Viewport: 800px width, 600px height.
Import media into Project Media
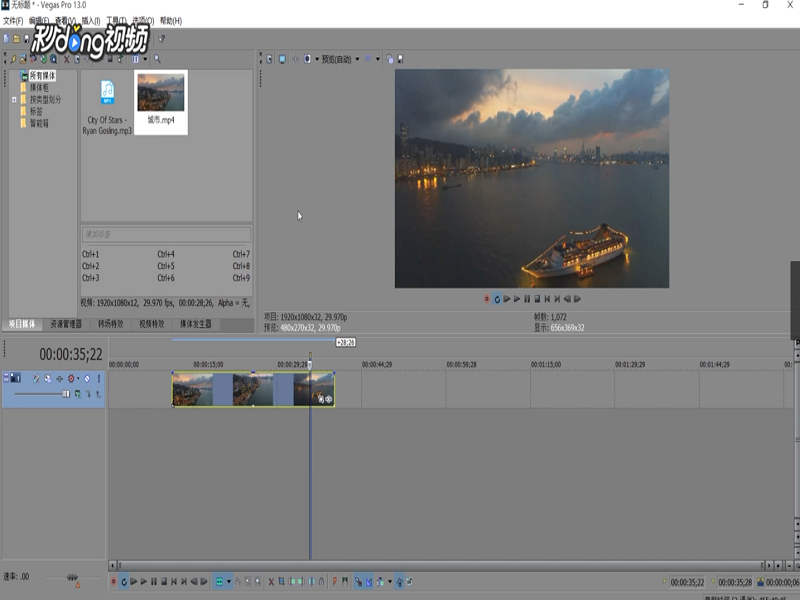tap(23, 59)
